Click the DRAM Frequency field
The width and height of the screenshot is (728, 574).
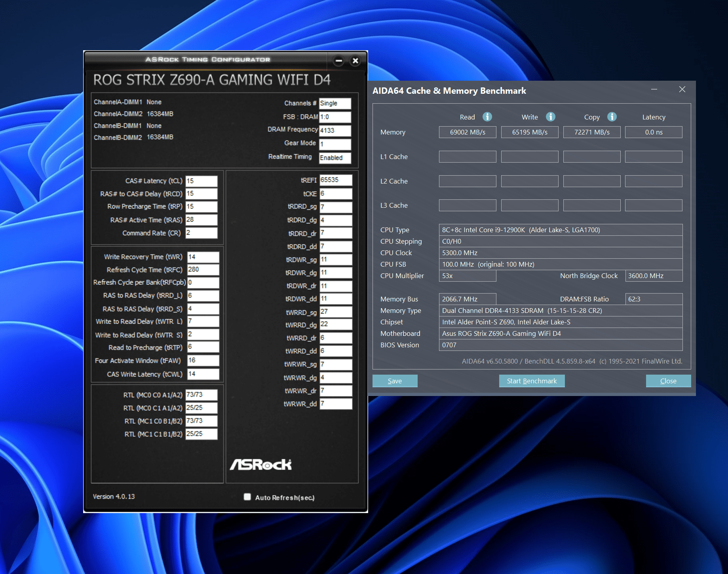tap(335, 131)
